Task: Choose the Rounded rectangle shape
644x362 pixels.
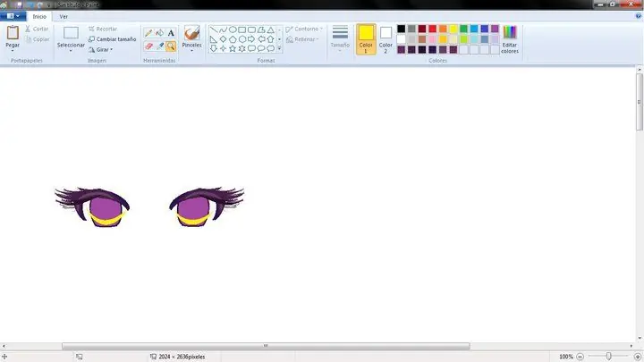Action: [251, 30]
